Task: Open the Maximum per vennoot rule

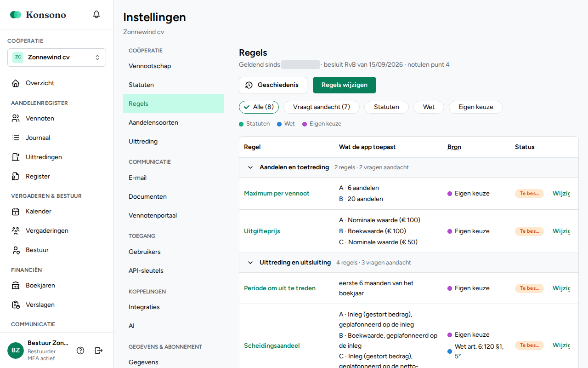Action: [277, 194]
